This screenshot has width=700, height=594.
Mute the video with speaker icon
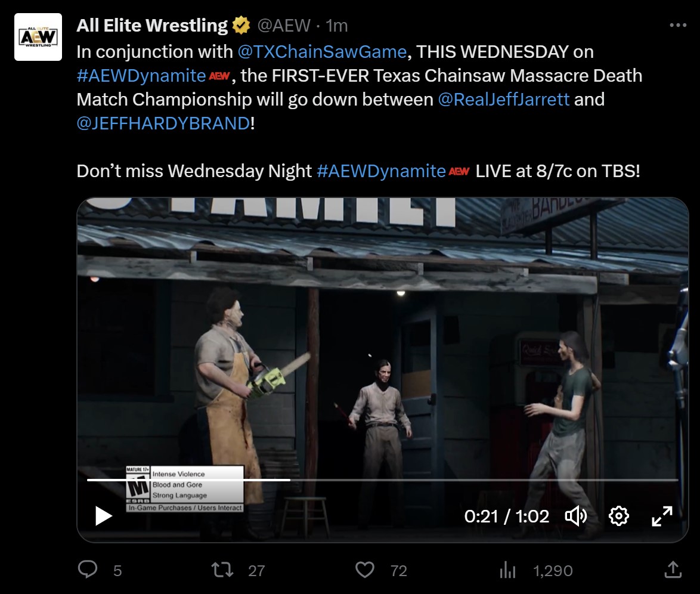[x=576, y=516]
